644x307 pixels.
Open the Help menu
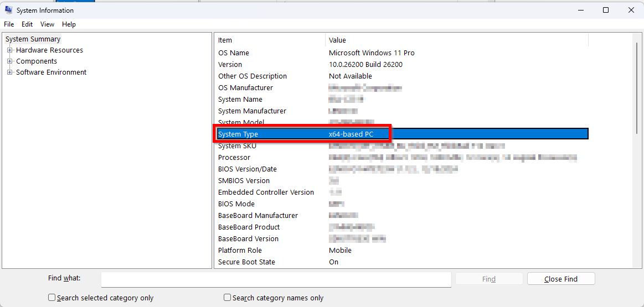pos(69,24)
